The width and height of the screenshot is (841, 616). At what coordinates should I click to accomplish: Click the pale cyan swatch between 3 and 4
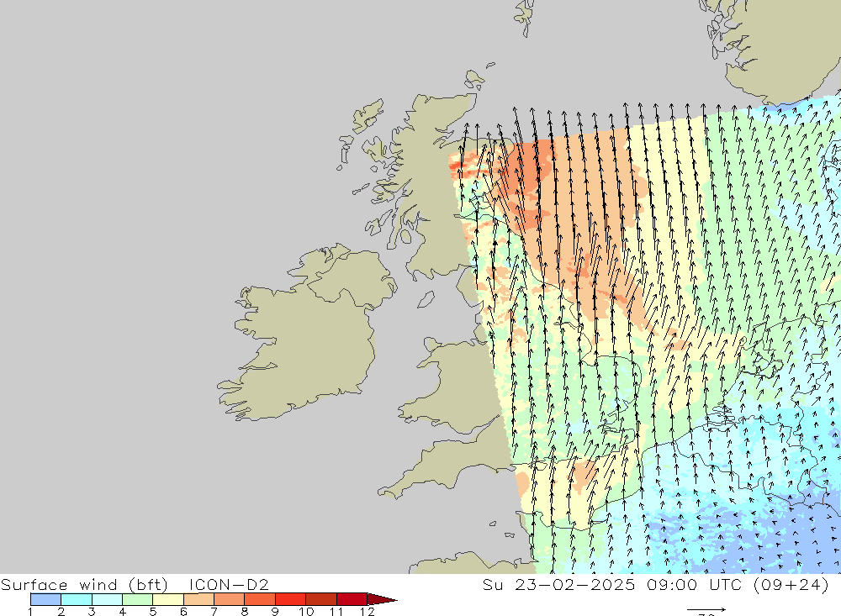pyautogui.click(x=107, y=599)
